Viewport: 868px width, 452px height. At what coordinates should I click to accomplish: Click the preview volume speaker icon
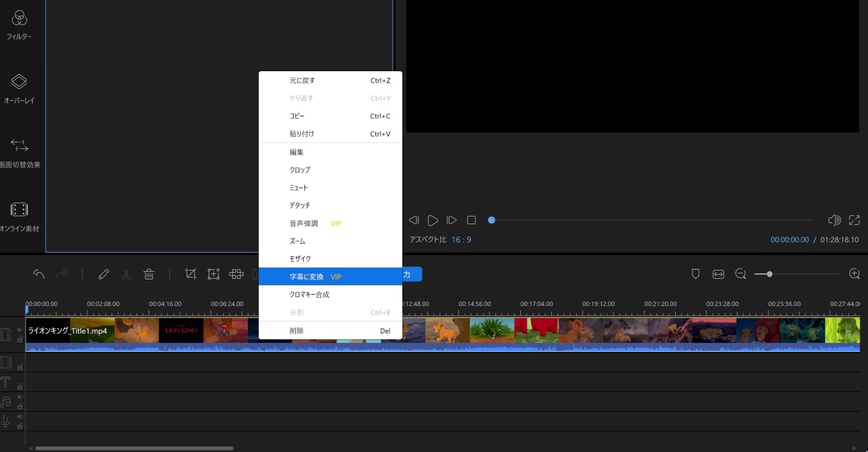point(835,220)
